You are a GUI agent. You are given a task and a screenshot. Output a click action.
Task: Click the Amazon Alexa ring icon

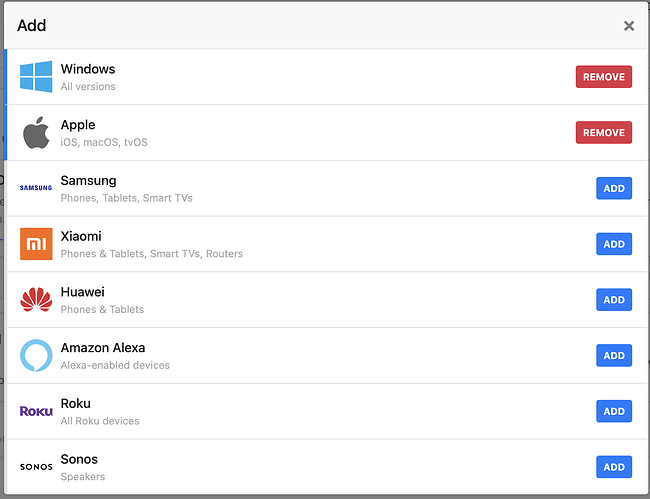click(36, 356)
